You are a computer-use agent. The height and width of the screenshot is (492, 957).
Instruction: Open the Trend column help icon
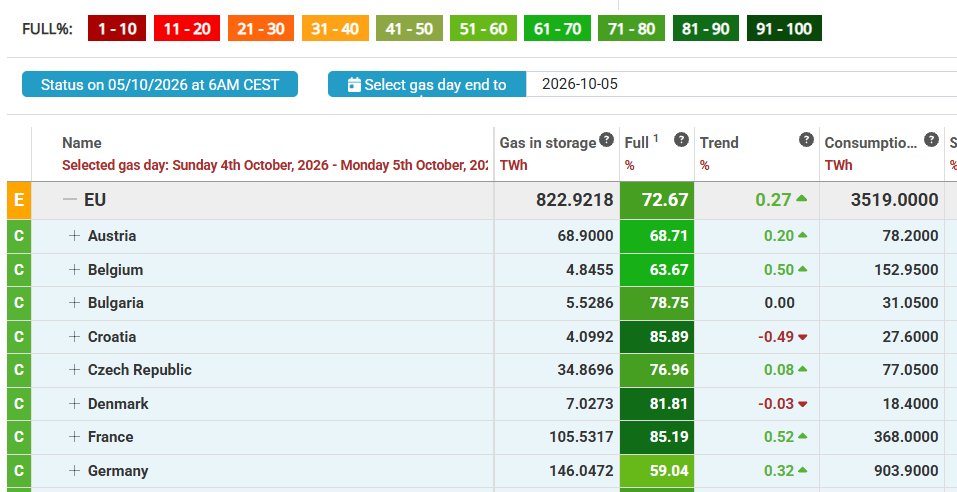(806, 140)
